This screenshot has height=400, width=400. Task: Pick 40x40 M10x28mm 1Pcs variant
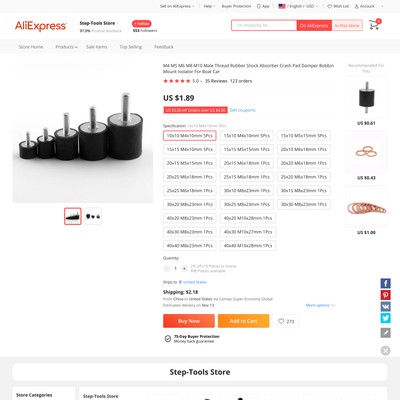pyautogui.click(x=248, y=245)
